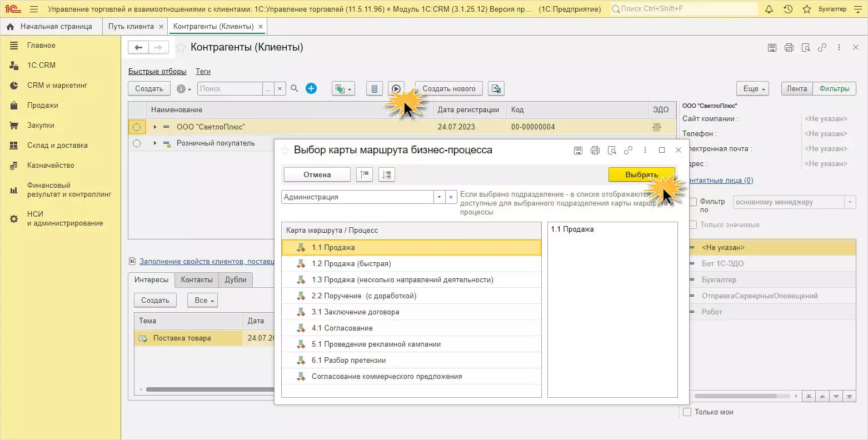Viewport: 868px width, 440px height.
Task: Expand the ООО "СветлоПлюс" row
Action: (154, 127)
